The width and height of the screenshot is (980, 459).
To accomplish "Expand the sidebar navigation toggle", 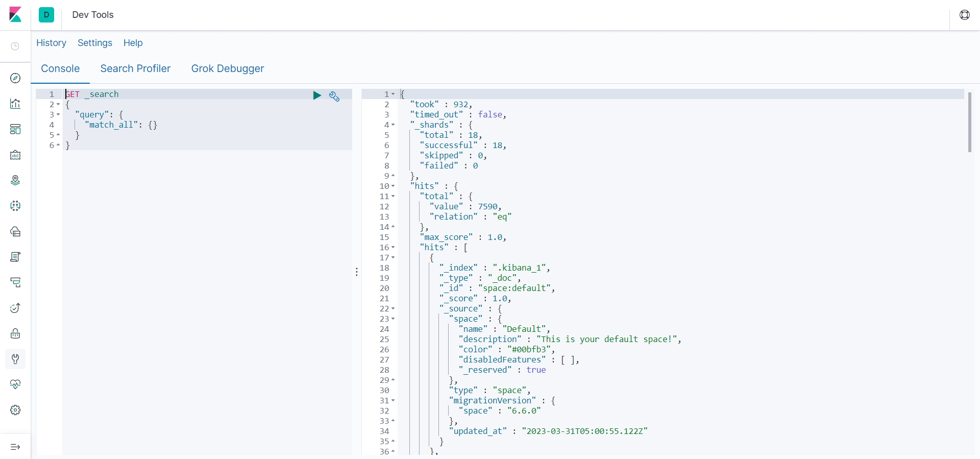I will pos(15,447).
